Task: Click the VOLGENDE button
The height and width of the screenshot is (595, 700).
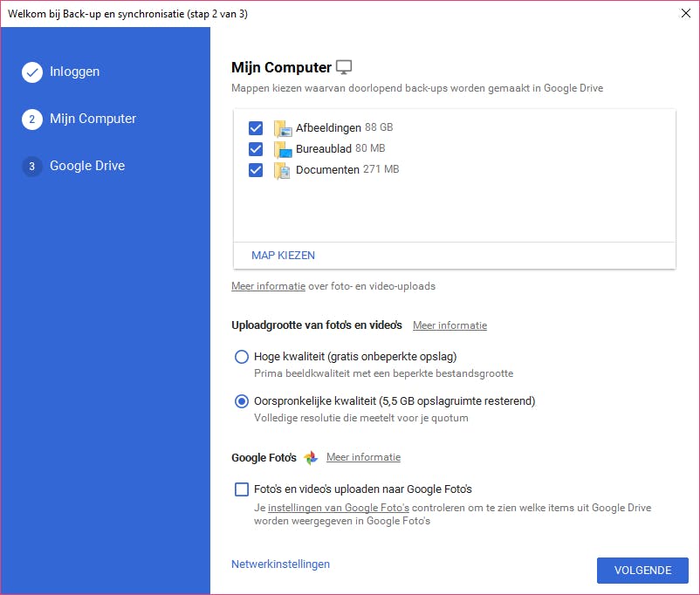Action: (x=642, y=570)
